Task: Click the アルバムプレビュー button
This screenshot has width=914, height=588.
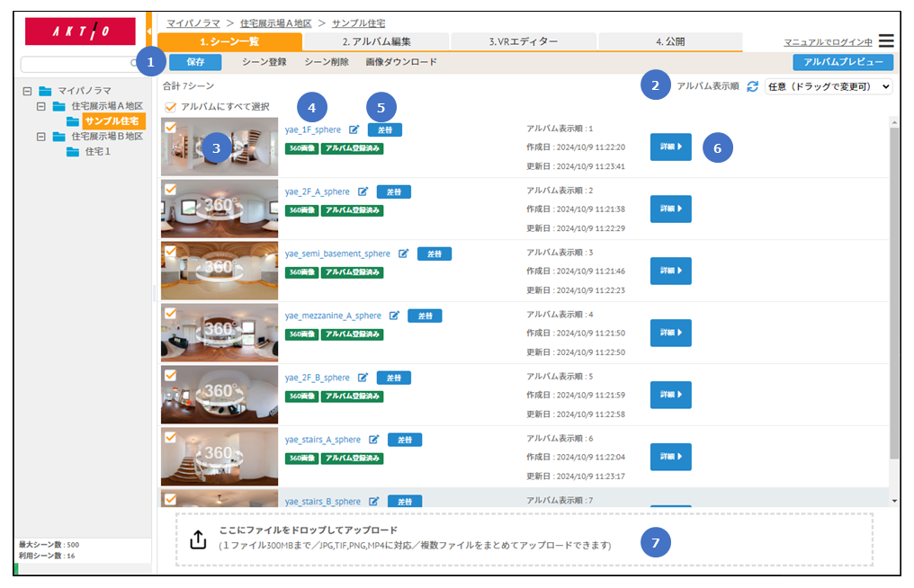Action: click(x=843, y=62)
